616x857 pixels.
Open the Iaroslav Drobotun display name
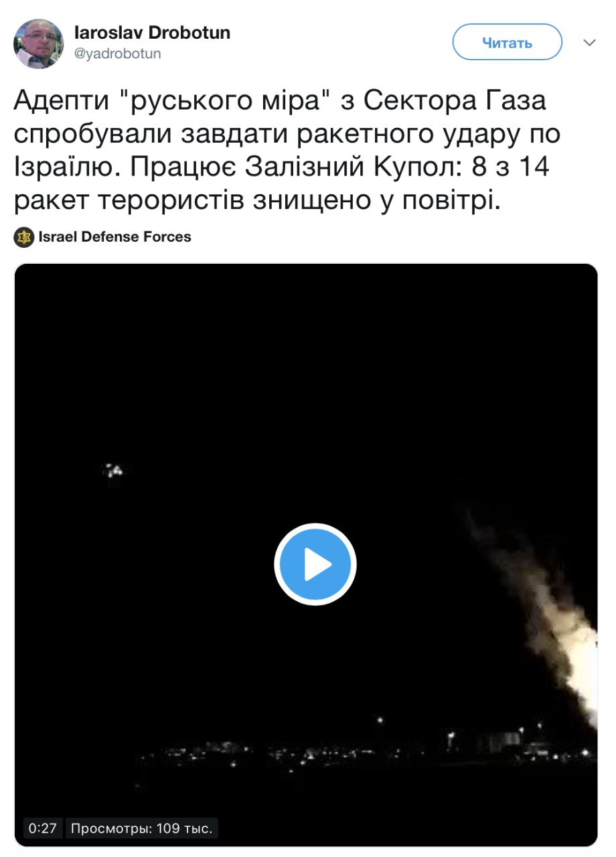pos(152,33)
